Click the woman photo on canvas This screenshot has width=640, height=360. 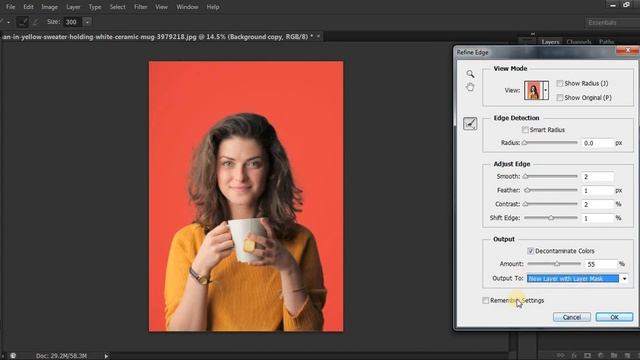pyautogui.click(x=246, y=196)
